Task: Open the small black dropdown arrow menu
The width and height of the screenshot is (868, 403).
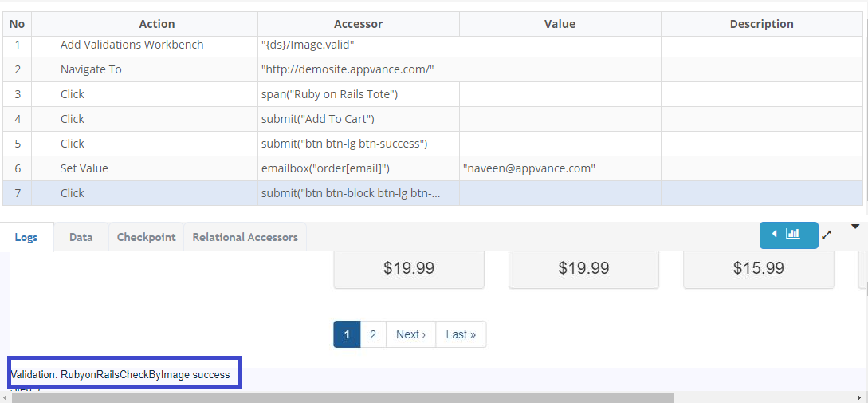Action: 854,226
